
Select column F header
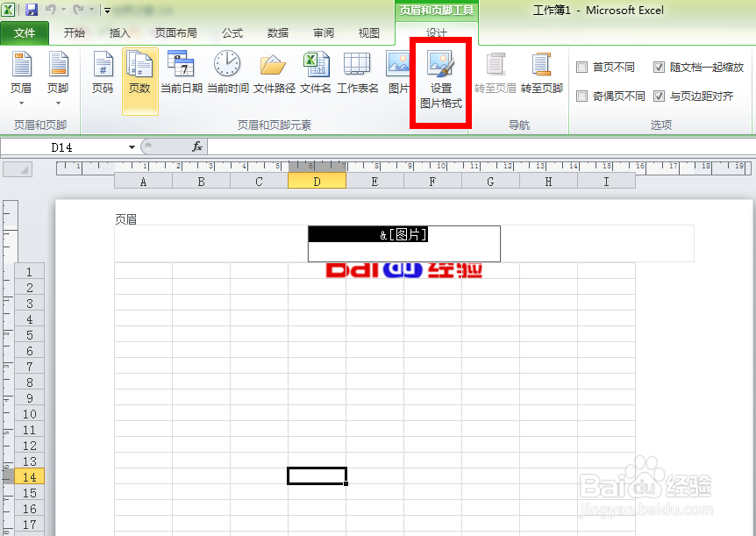432,182
